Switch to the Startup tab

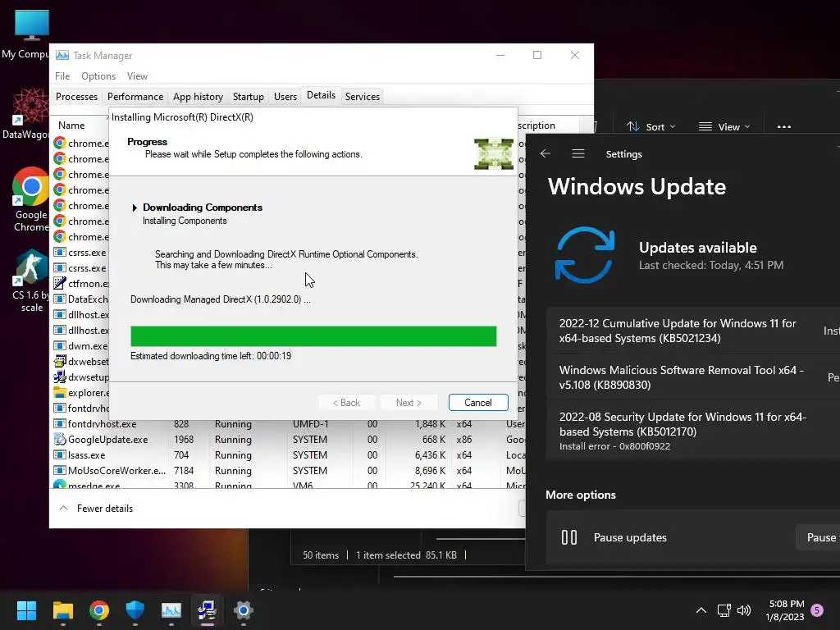point(248,97)
